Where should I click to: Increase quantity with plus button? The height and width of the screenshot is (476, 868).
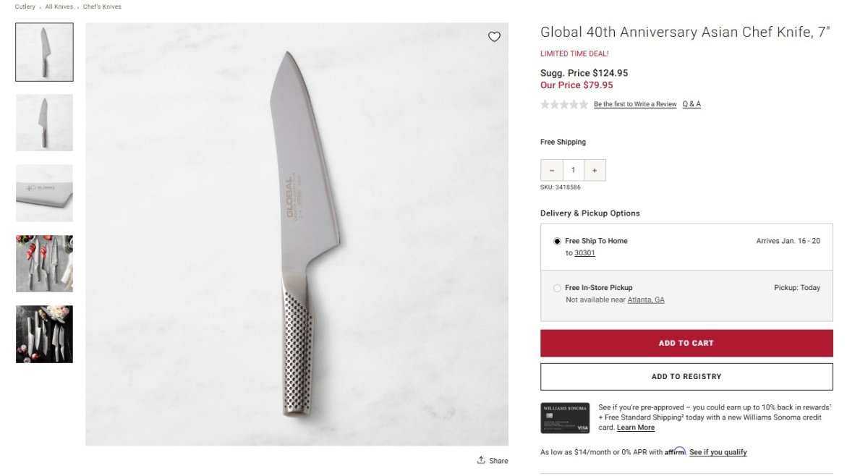[x=595, y=170]
